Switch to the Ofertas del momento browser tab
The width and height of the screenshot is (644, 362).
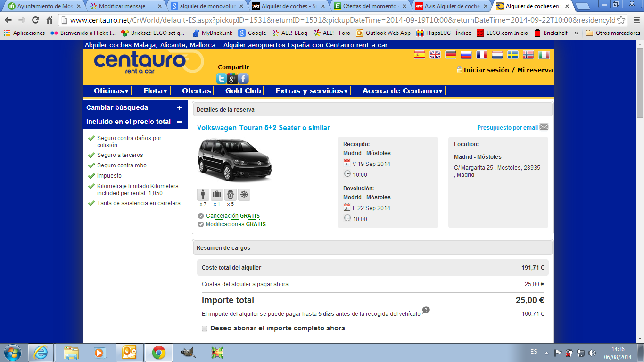click(x=370, y=6)
